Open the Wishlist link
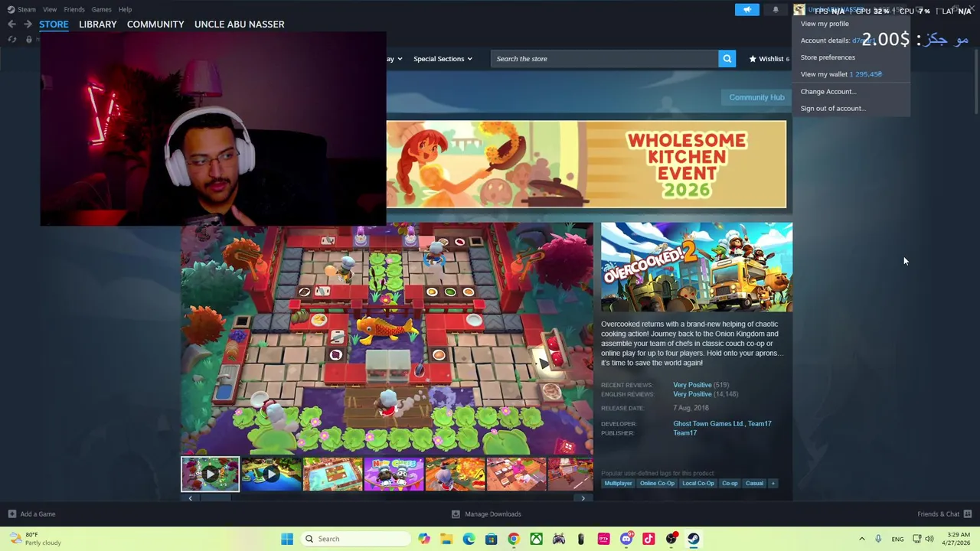The width and height of the screenshot is (980, 551). [x=768, y=59]
